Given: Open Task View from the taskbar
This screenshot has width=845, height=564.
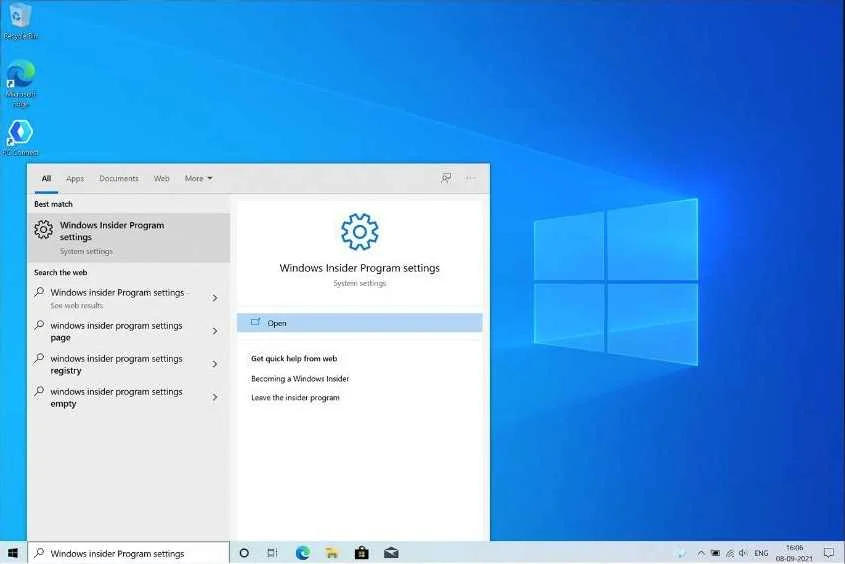Looking at the screenshot, I should pos(272,553).
